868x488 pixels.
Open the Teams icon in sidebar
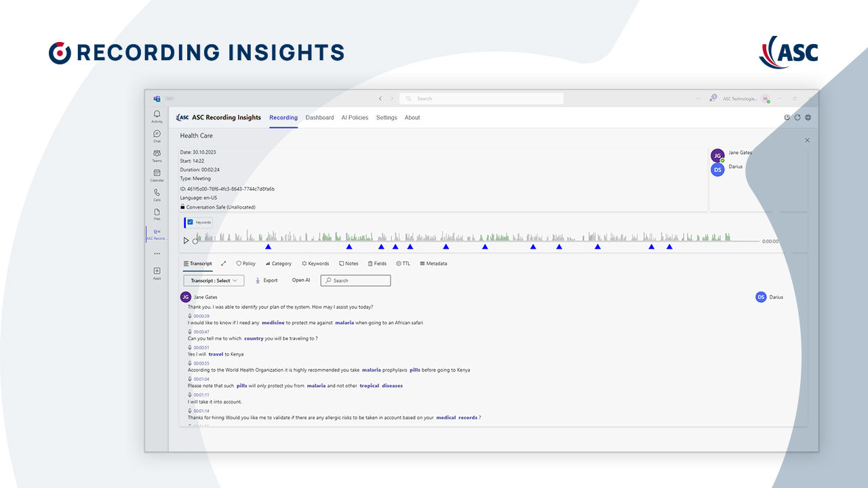tap(157, 156)
